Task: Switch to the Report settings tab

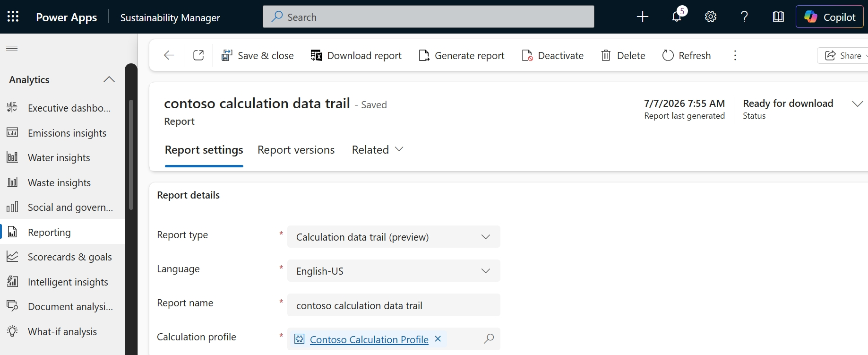Action: point(204,150)
